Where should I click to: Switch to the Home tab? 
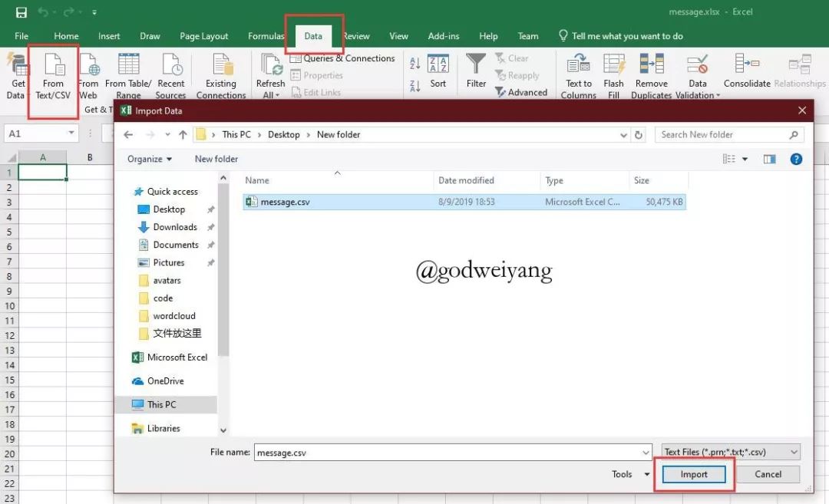pos(66,36)
